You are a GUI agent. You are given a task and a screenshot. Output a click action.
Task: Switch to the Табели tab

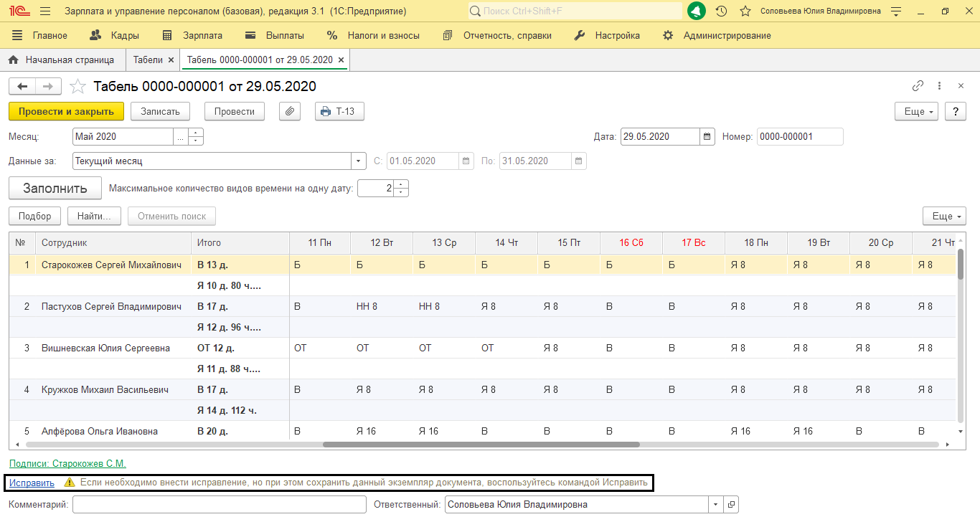point(148,60)
